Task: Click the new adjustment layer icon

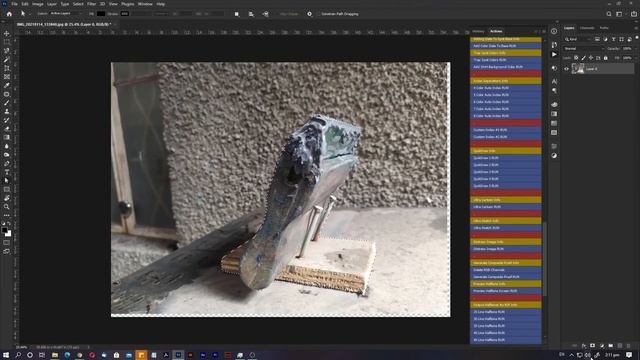Action: click(x=602, y=346)
